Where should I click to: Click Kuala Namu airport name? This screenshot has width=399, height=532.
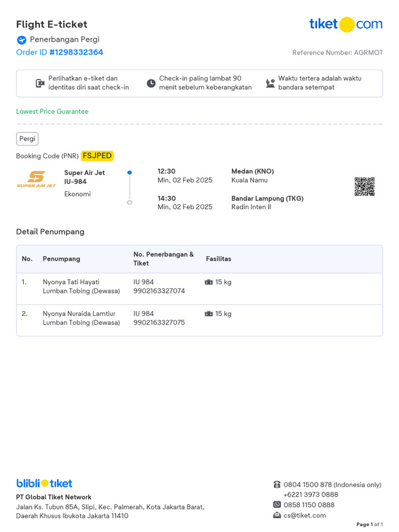pos(249,180)
